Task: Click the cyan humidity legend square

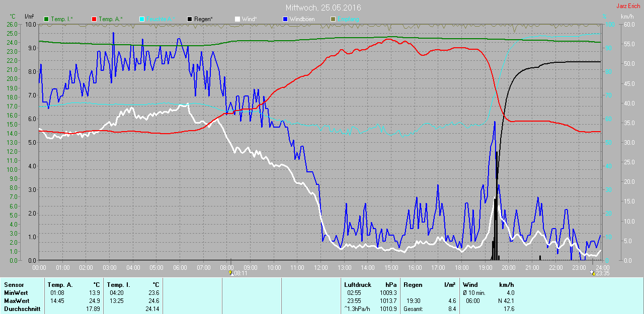Action: [x=142, y=19]
